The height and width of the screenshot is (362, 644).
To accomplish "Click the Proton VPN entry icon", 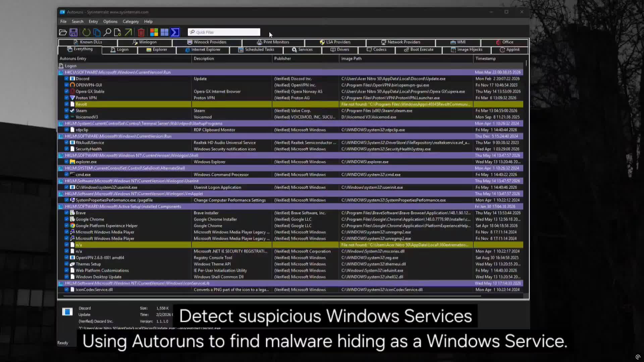I will (72, 98).
